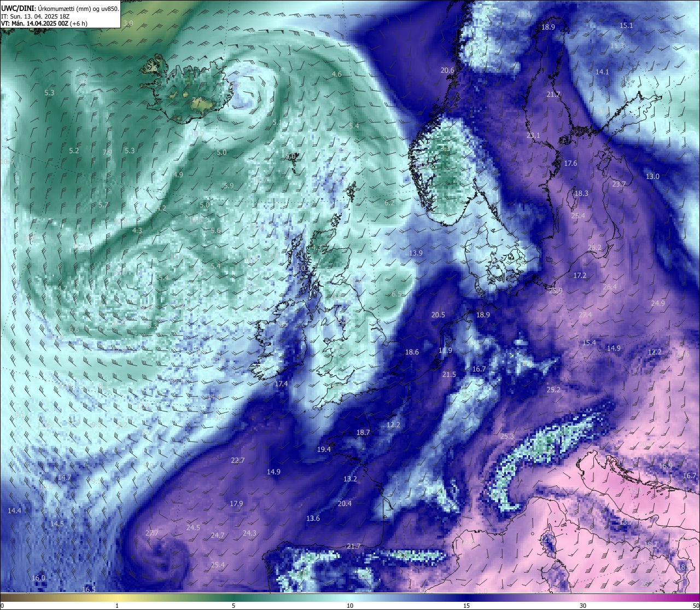This screenshot has height=610, width=700.
Task: Click the value 25.2 over Germany
Action: [553, 390]
